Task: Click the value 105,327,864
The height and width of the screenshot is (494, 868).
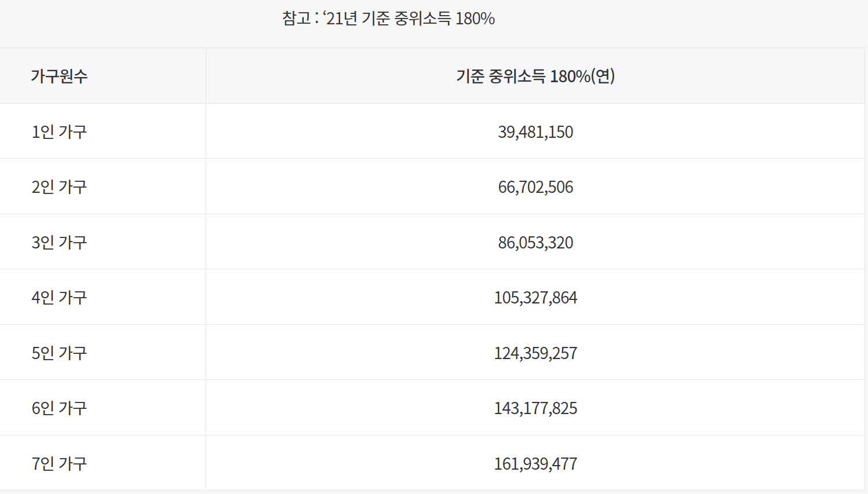Action: (x=535, y=298)
